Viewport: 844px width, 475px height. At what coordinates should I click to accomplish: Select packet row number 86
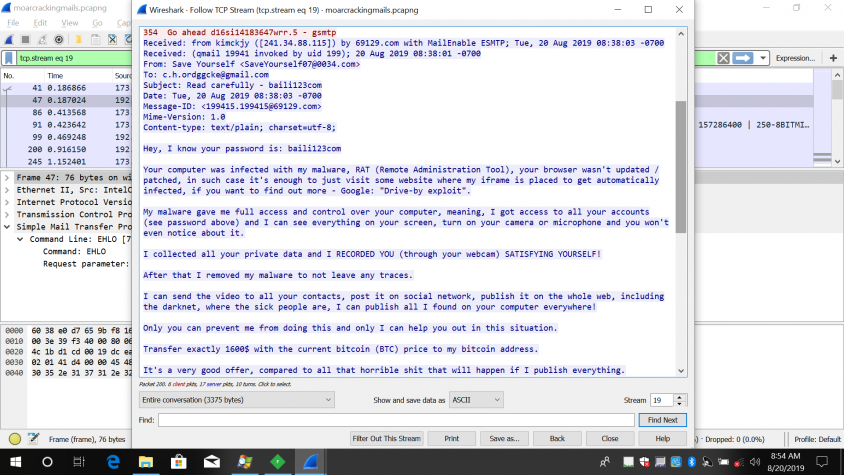pos(66,113)
